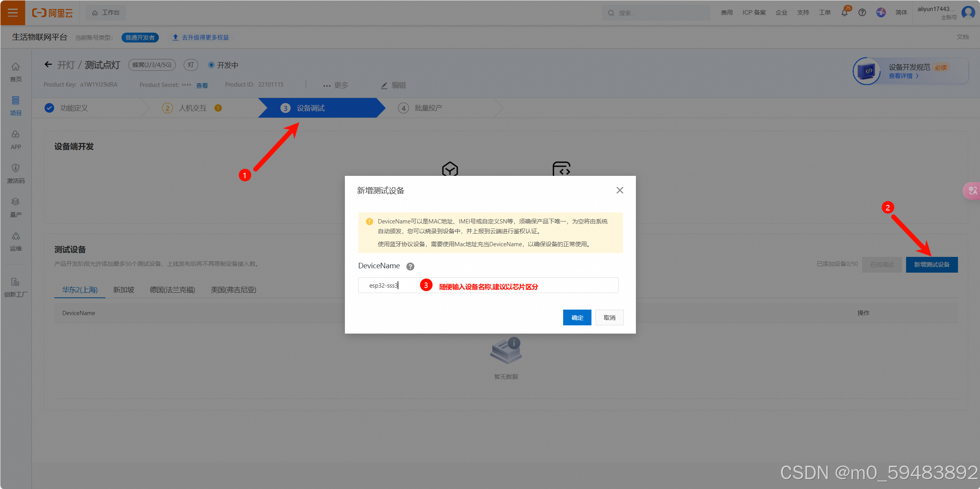Screen dimensions: 980x489
Task: Open the hamburger menu at top left
Action: click(13, 13)
